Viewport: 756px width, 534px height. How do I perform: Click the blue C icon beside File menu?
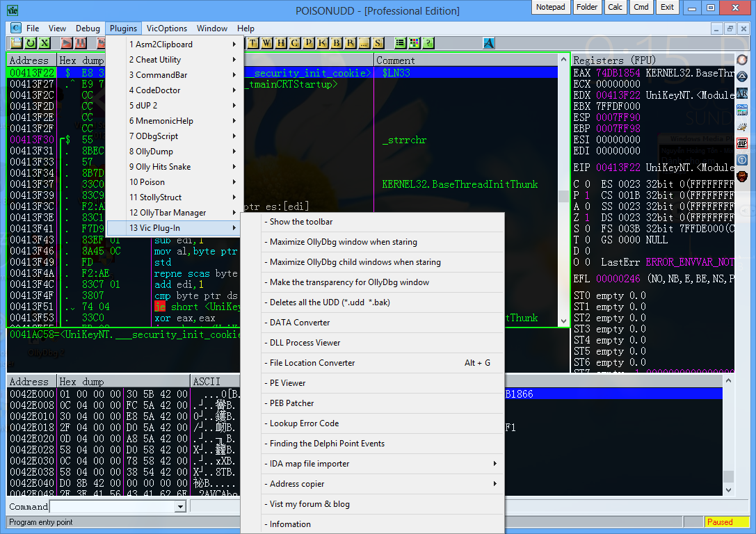16,28
